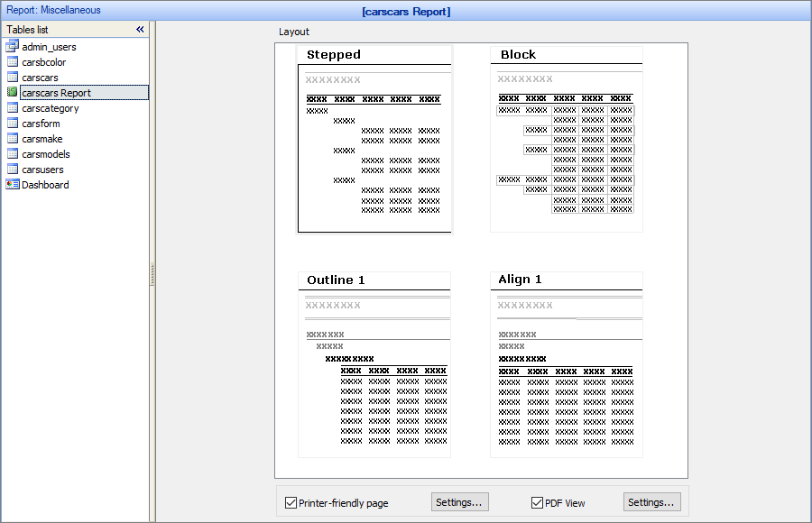Viewport: 812px width, 523px height.
Task: Collapse the Tables list panel
Action: click(140, 30)
